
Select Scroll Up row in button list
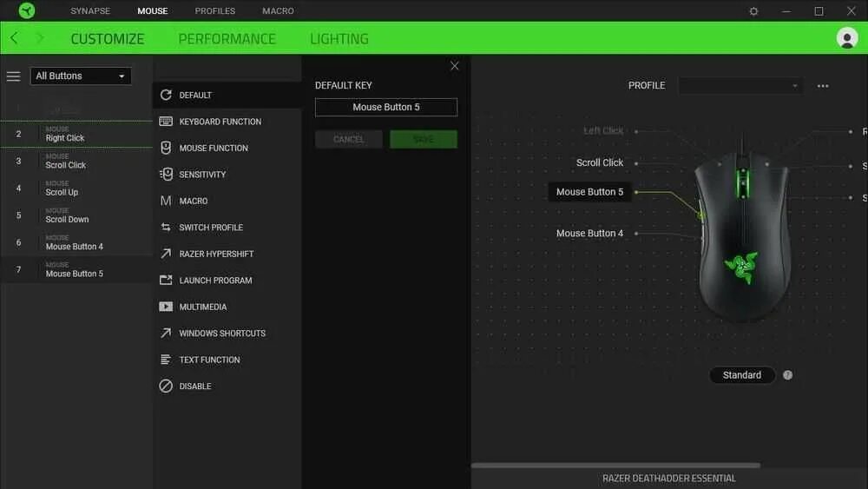(x=76, y=188)
